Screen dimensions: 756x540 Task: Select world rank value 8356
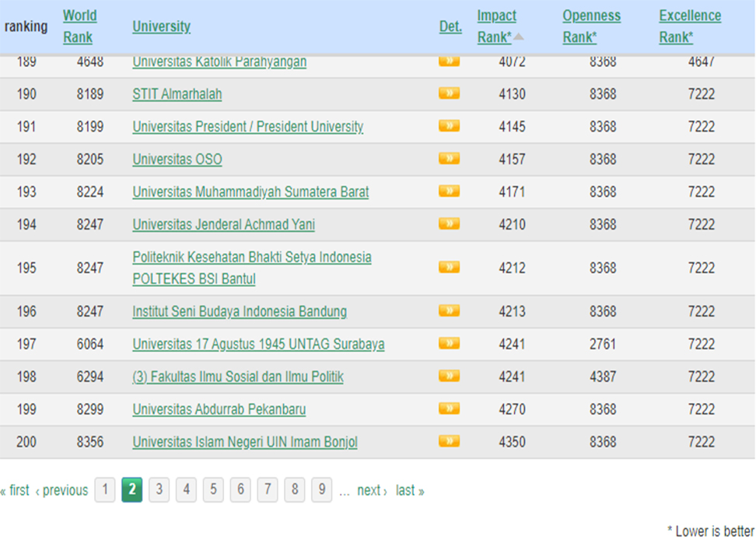pos(90,442)
